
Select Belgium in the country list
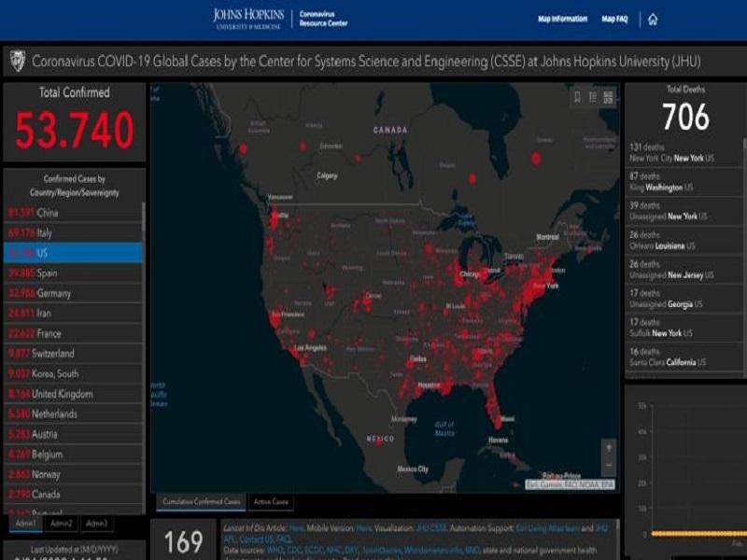pos(73,455)
